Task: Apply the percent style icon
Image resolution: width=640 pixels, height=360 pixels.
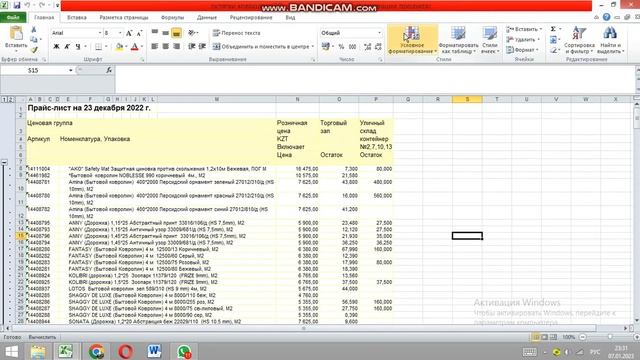Action: tap(341, 47)
